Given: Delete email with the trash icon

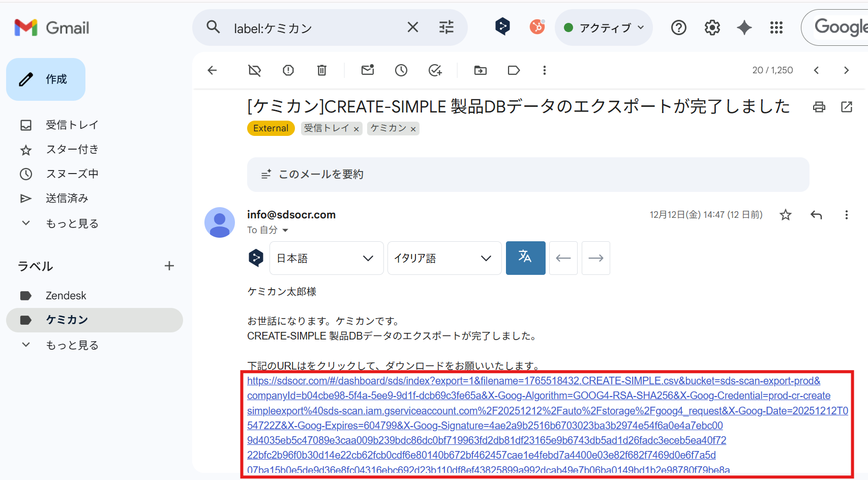Looking at the screenshot, I should coord(322,70).
